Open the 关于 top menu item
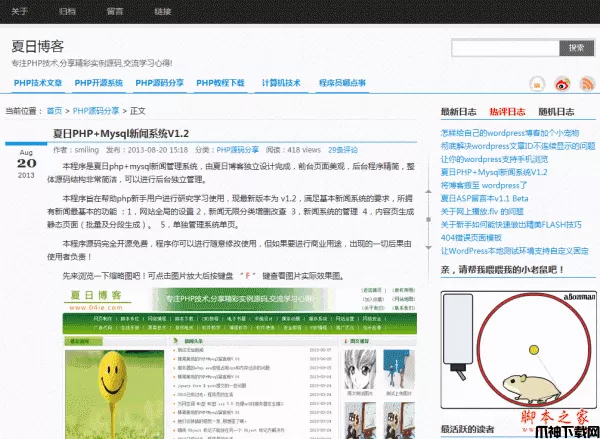This screenshot has height=439, width=600. point(21,11)
